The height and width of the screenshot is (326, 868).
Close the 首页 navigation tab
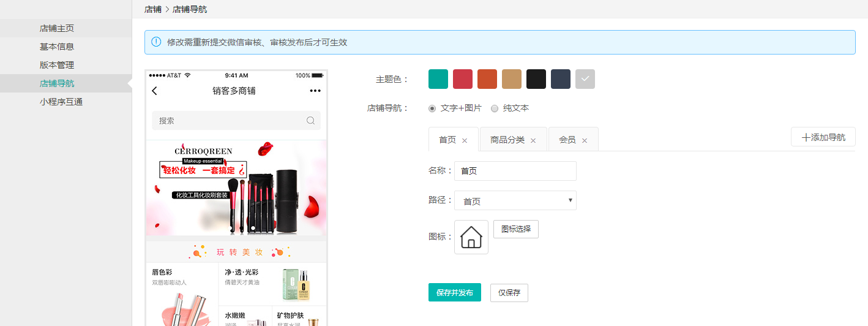465,140
